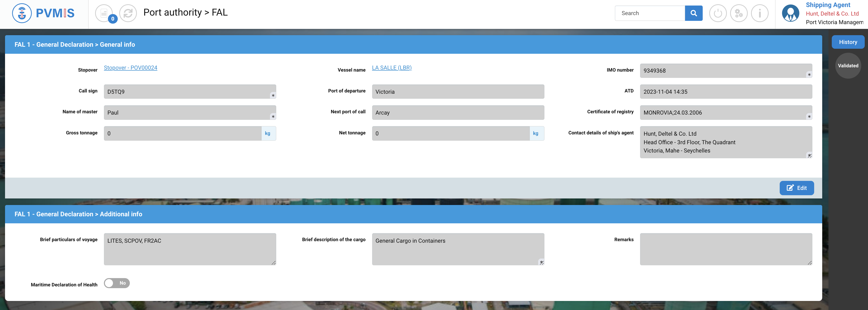Click the power logout icon
Viewport: 868px width, 310px height.
718,13
